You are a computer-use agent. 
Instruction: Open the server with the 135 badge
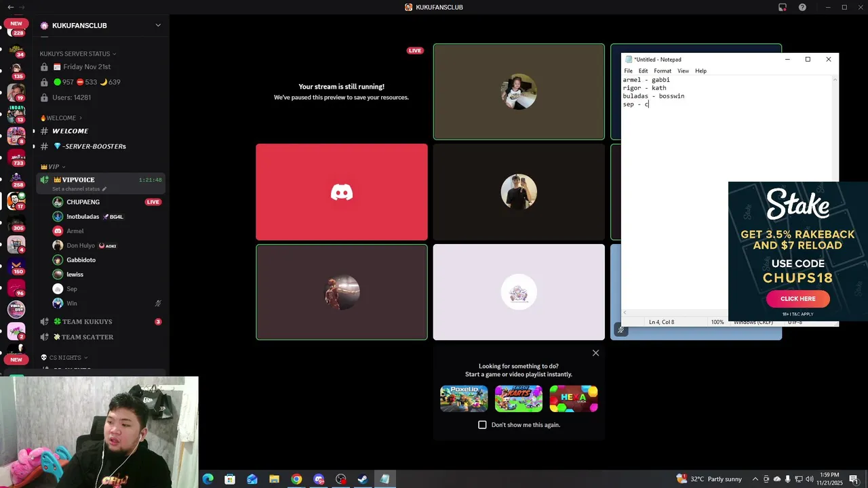16,72
